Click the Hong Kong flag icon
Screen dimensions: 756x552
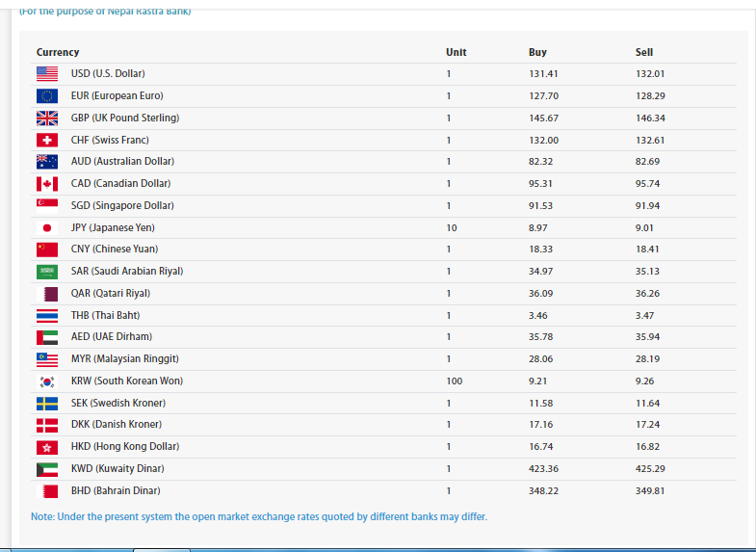[47, 447]
